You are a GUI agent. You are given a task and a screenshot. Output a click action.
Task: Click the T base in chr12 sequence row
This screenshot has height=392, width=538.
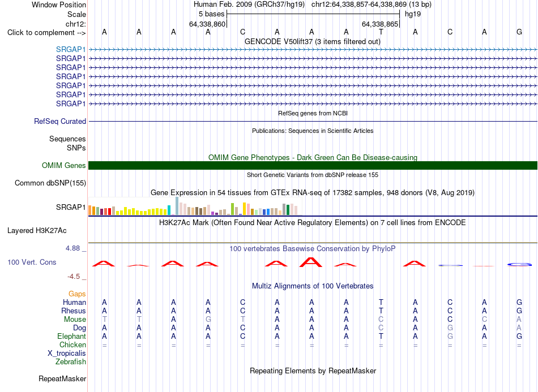(x=381, y=32)
